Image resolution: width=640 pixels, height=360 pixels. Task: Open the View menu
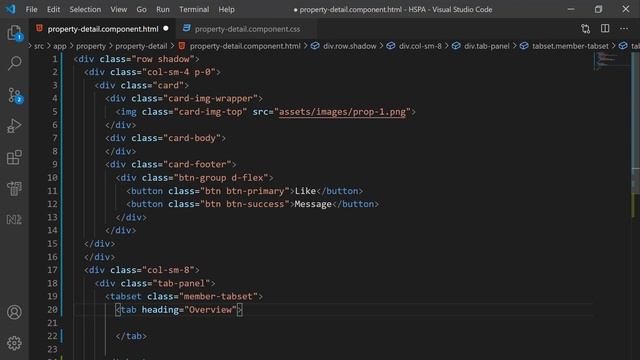[x=118, y=9]
